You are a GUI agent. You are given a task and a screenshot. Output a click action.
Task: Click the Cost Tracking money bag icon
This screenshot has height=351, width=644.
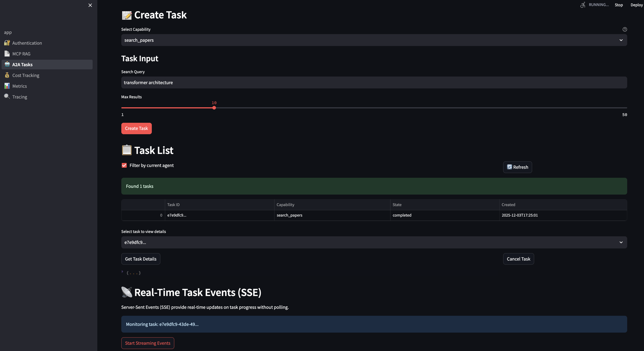click(7, 75)
